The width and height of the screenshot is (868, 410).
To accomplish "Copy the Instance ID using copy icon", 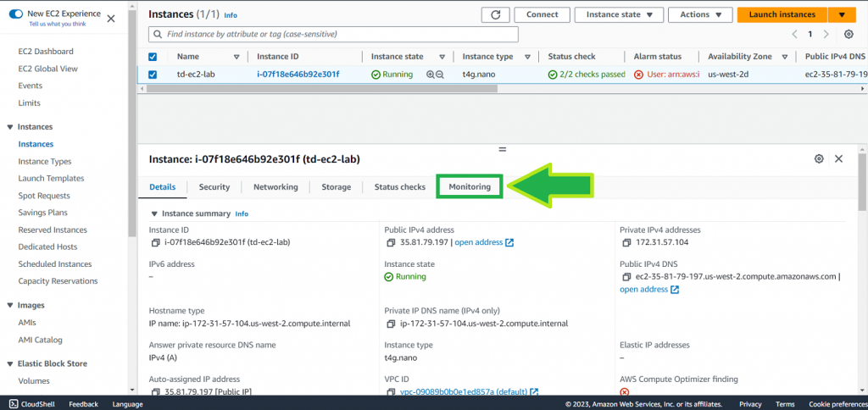I will pyautogui.click(x=155, y=242).
